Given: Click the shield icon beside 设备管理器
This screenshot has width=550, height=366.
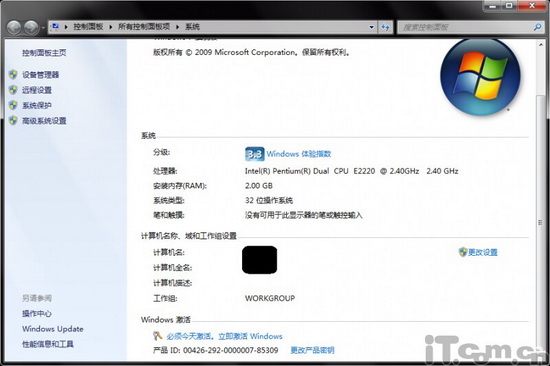Looking at the screenshot, I should click(13, 74).
